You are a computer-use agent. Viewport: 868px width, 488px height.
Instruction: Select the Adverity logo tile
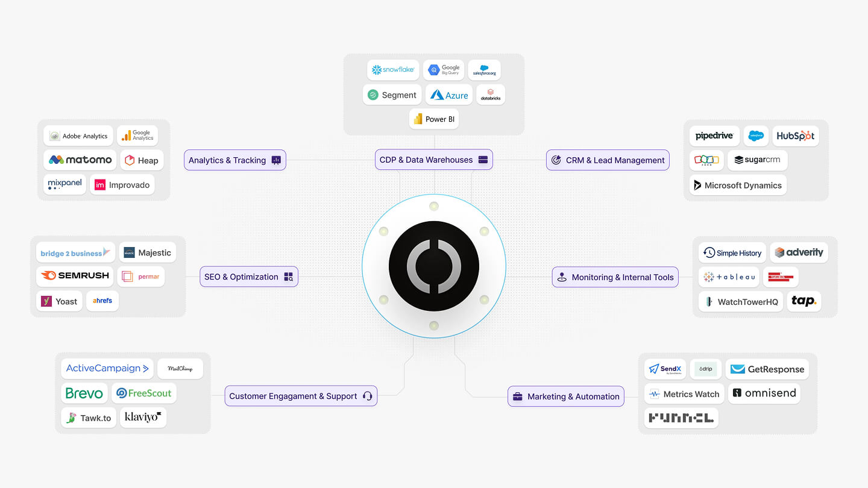click(799, 252)
